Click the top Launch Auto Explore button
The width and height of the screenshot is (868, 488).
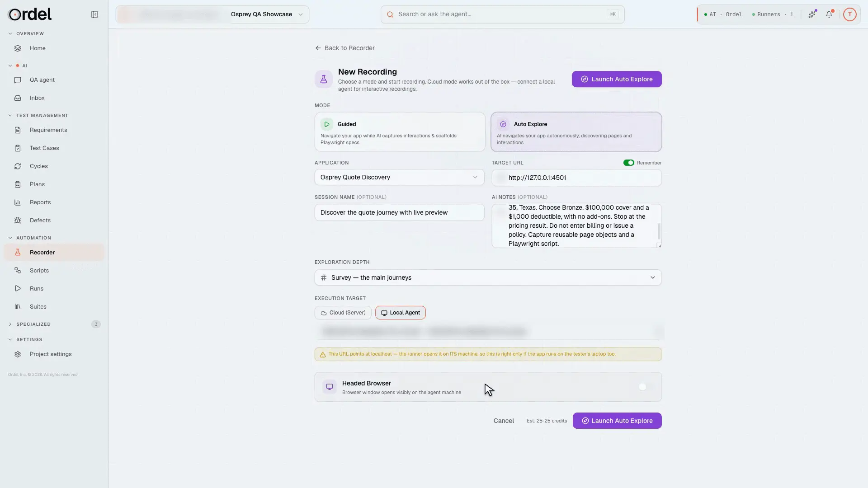coord(617,79)
